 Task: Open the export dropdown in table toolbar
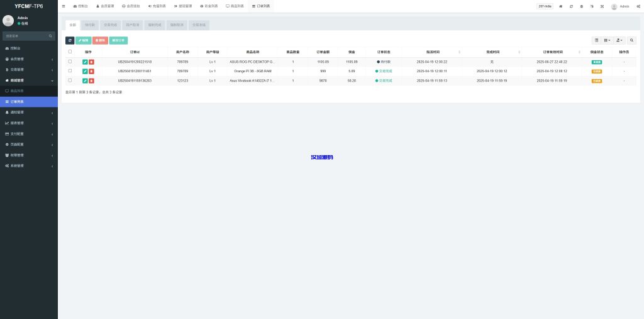619,40
